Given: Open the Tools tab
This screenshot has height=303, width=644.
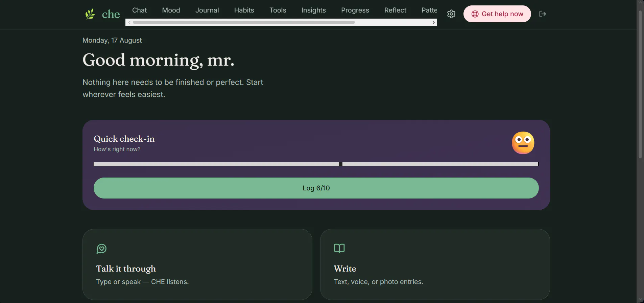Looking at the screenshot, I should point(278,10).
